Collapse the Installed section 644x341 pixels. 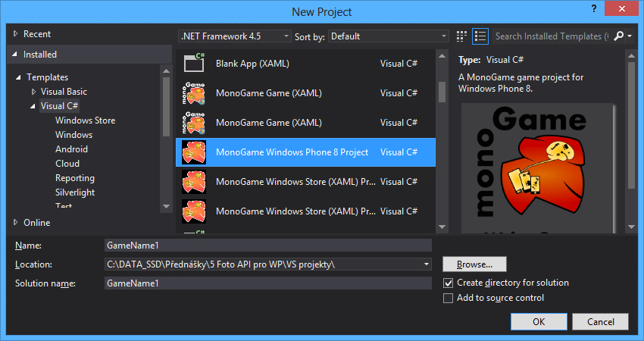pos(15,55)
